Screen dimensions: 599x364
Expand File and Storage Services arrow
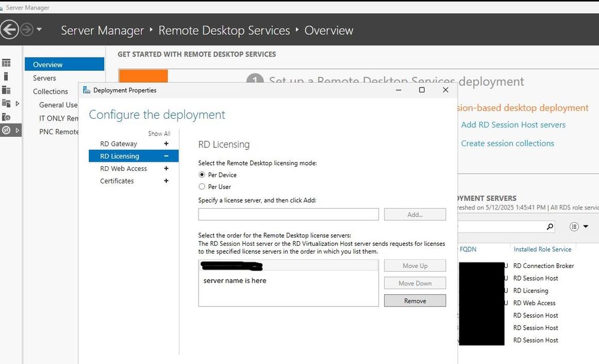[x=17, y=104]
